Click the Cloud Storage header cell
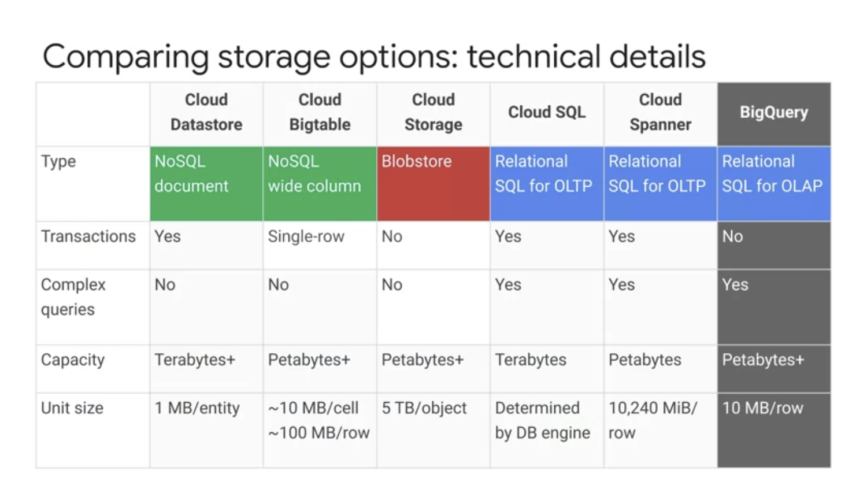Viewport: 867px width, 504px height. click(x=433, y=113)
